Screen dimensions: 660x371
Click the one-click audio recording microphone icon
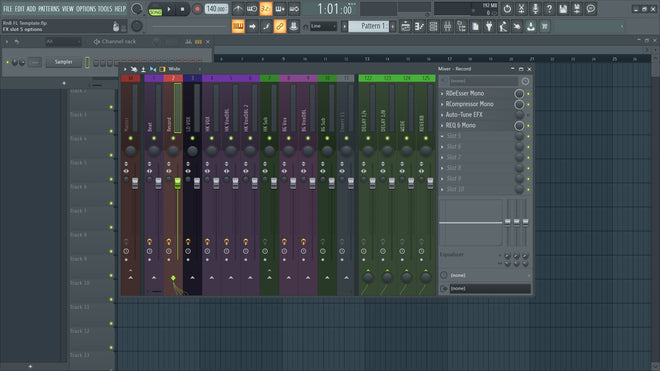pos(535,9)
